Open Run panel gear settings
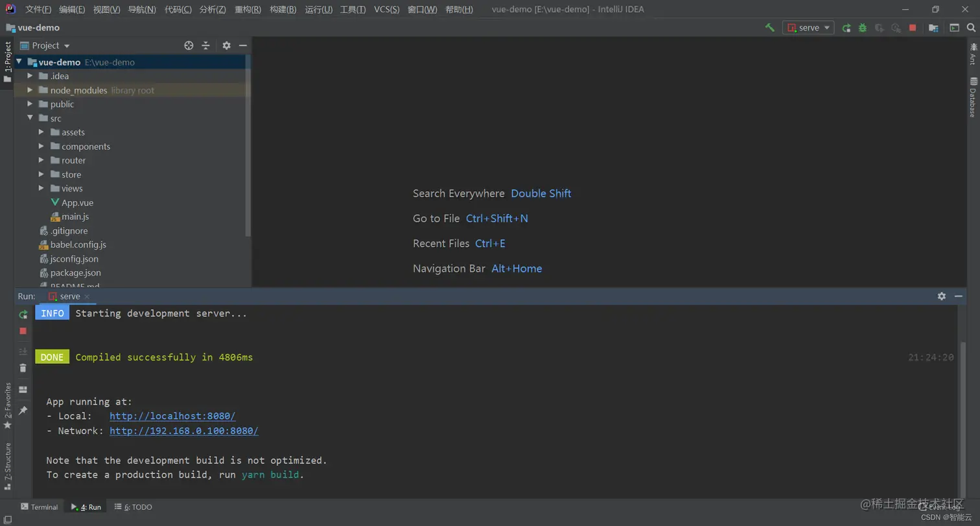Image resolution: width=980 pixels, height=526 pixels. click(x=942, y=296)
